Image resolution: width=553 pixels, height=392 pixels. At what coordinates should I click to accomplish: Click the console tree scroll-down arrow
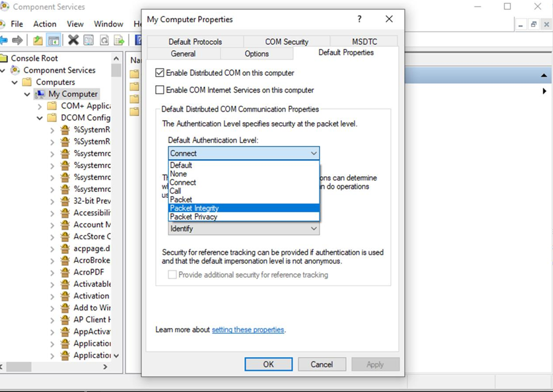tap(116, 356)
